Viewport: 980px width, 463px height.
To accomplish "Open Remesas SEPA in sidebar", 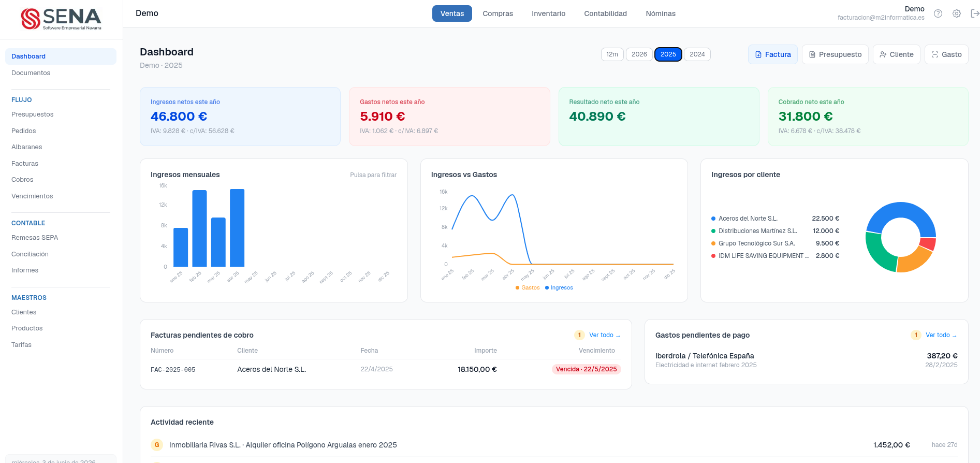I will (61, 238).
